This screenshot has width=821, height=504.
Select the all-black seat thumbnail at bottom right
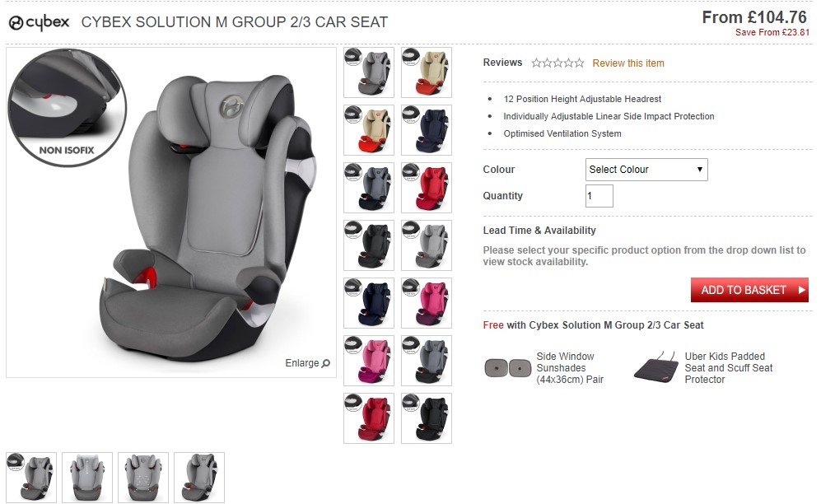427,418
